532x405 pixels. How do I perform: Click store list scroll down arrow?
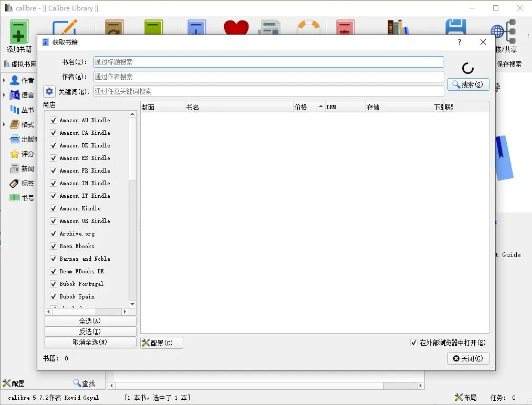point(132,304)
